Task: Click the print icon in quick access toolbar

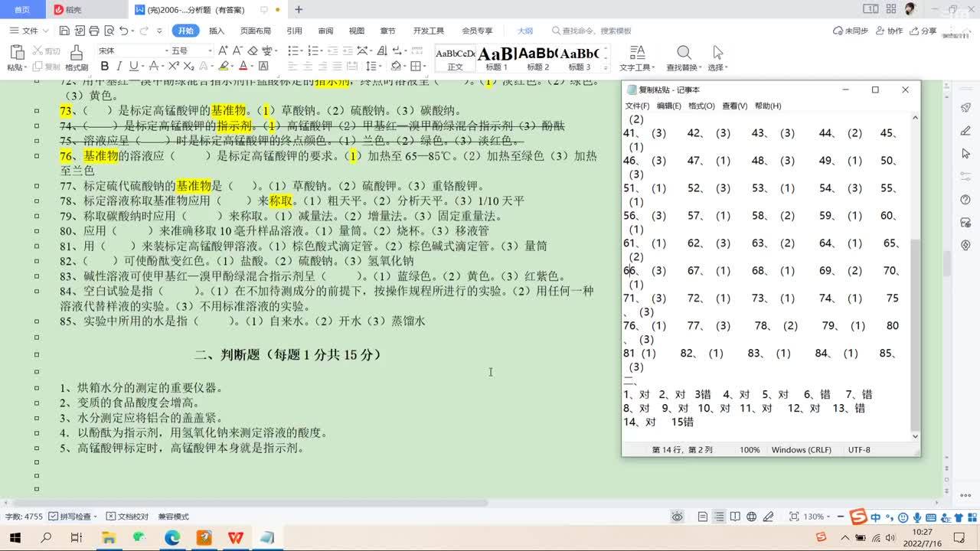Action: (x=93, y=31)
